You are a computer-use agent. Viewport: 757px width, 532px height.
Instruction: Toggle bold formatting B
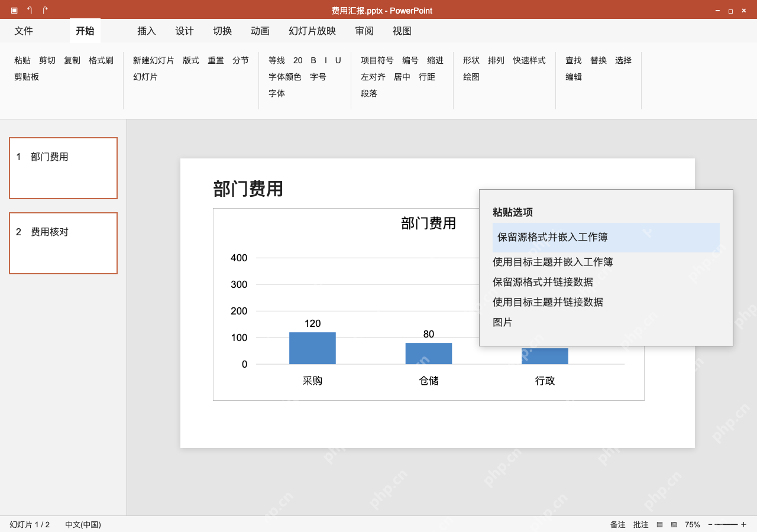click(313, 60)
